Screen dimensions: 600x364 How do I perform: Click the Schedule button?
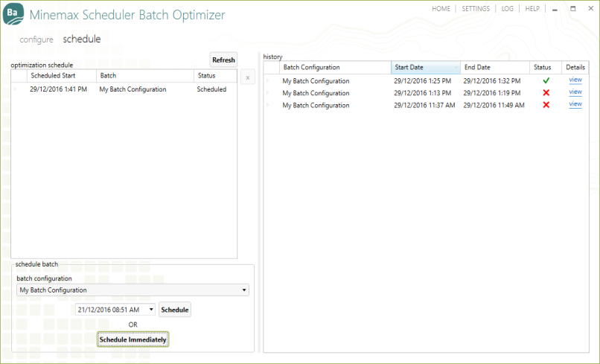[x=175, y=310]
